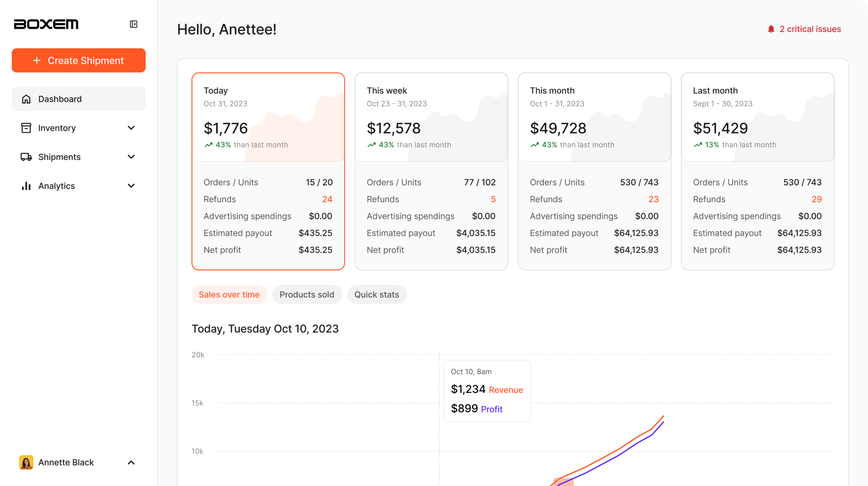Screen dimensions: 868x486
Task: Collapse the sidebar using the panel icon
Action: [x=133, y=24]
